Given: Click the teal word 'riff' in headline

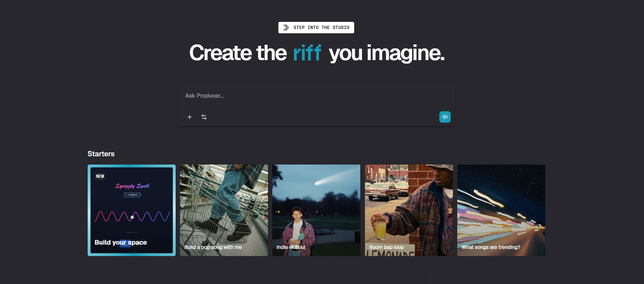Looking at the screenshot, I should pos(307,53).
